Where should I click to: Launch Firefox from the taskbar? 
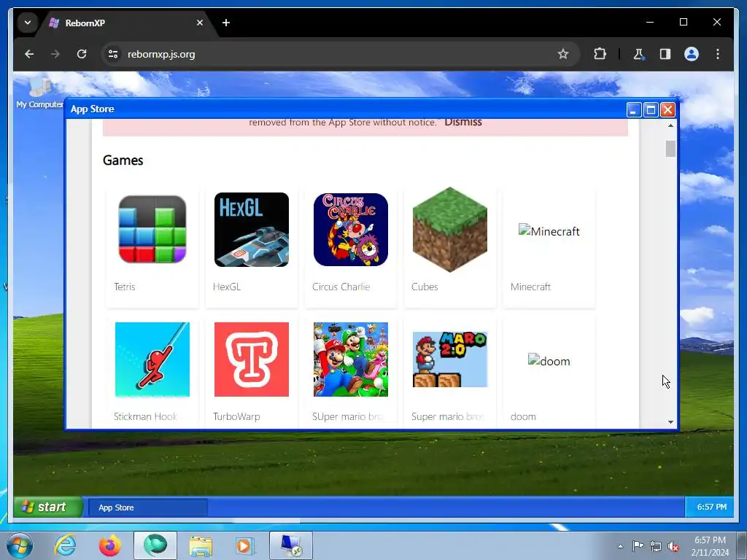tap(109, 545)
